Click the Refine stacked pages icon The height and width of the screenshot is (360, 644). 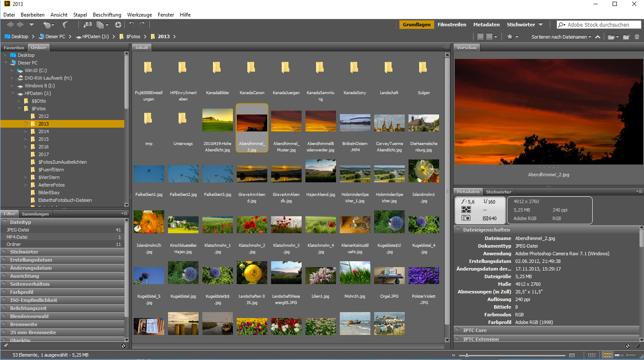click(x=102, y=25)
